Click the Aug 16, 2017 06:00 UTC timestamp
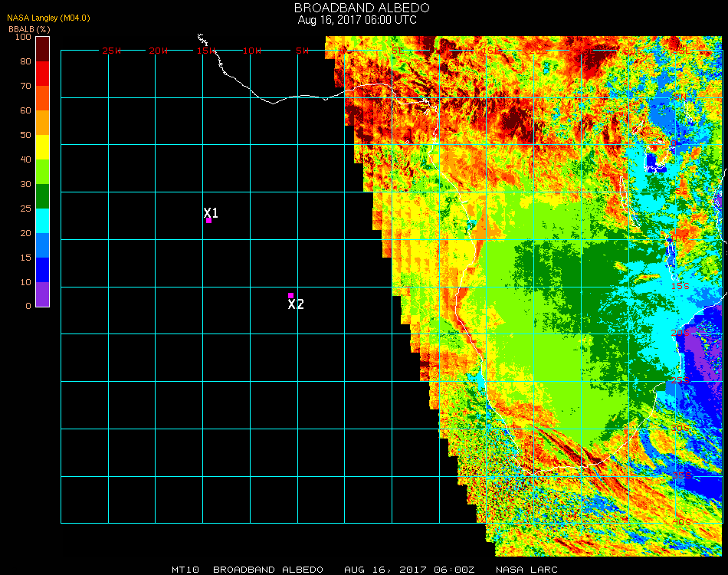 tap(357, 20)
